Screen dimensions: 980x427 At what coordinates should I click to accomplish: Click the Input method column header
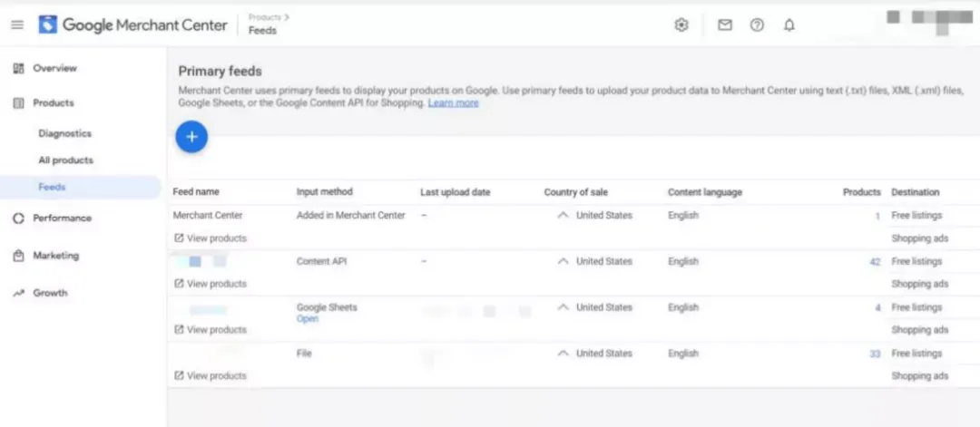tap(324, 192)
